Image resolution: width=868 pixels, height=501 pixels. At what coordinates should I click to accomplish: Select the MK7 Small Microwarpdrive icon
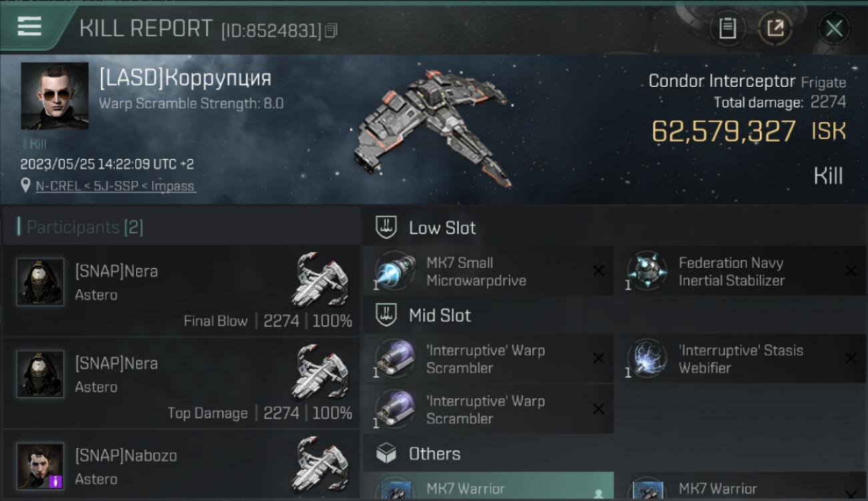395,271
